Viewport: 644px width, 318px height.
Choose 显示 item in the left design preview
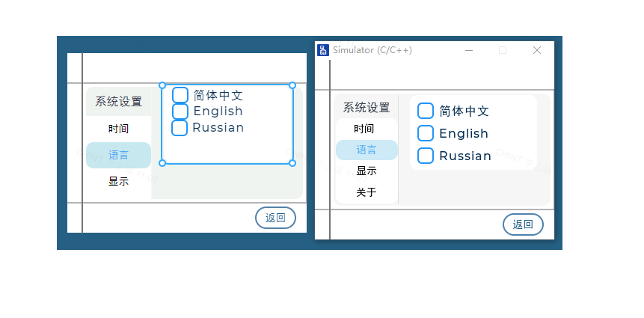click(x=119, y=181)
